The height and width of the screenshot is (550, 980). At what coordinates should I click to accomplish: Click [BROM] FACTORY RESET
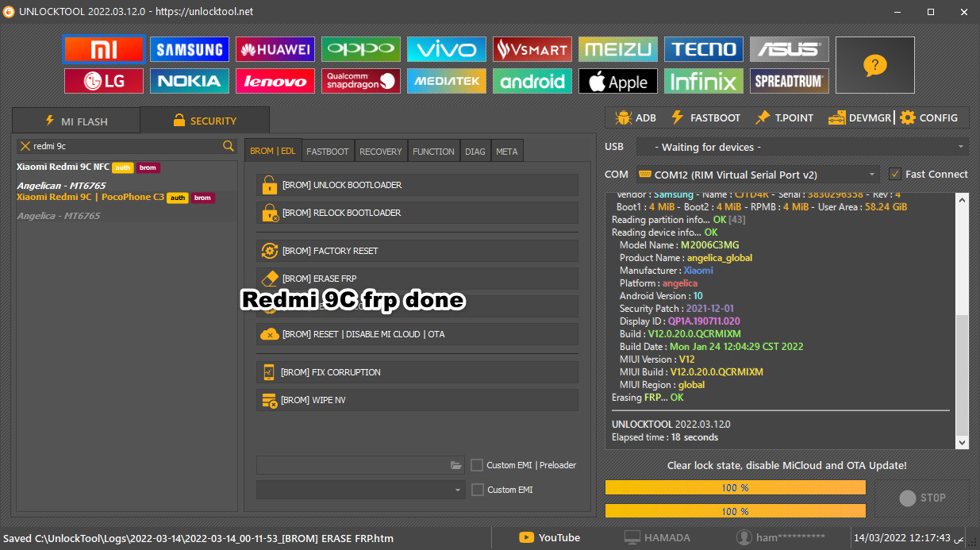tap(417, 251)
